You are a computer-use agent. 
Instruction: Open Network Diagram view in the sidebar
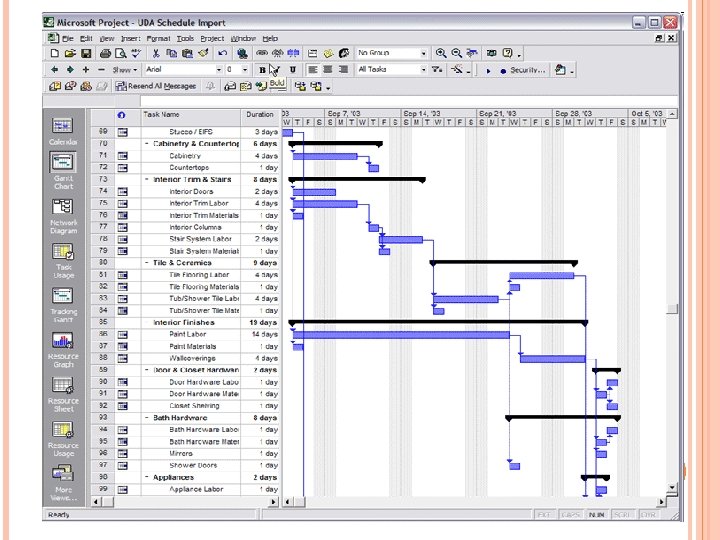tap(63, 216)
